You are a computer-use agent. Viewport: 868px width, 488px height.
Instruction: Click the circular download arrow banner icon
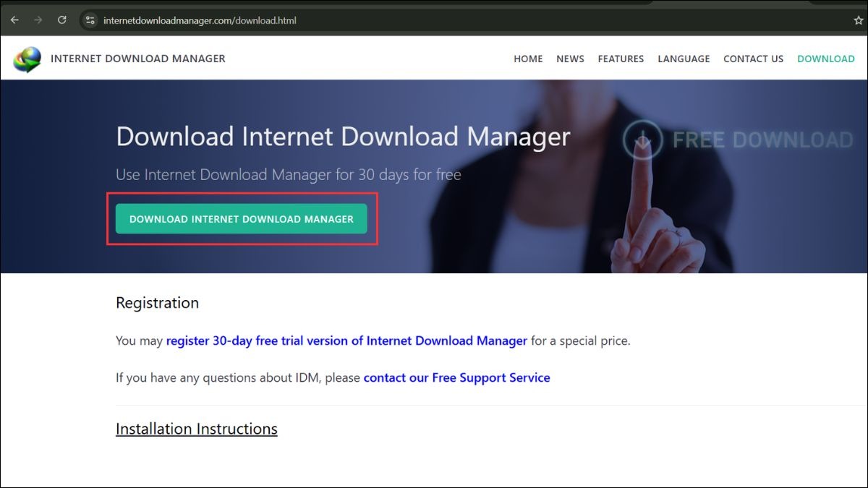coord(642,140)
